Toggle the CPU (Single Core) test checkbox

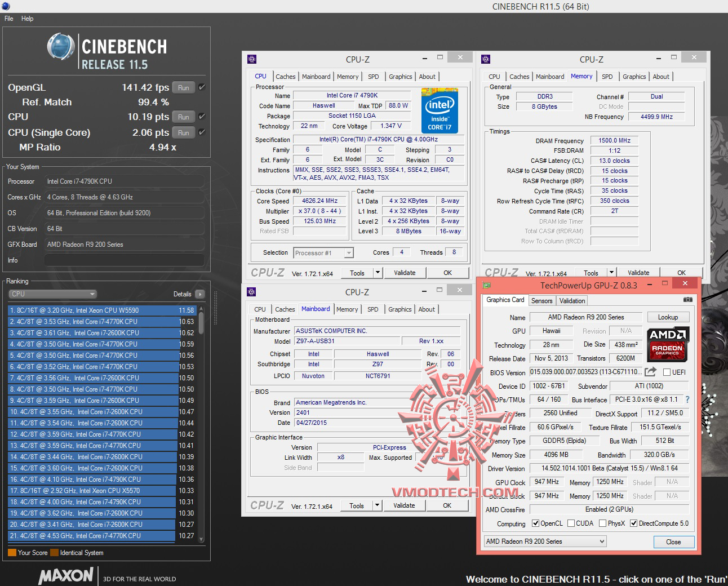tap(202, 132)
